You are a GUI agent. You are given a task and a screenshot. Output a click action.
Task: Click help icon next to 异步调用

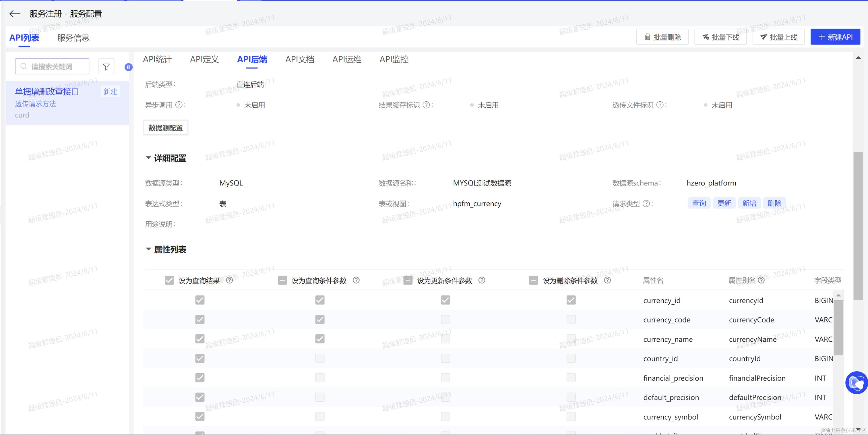179,105
